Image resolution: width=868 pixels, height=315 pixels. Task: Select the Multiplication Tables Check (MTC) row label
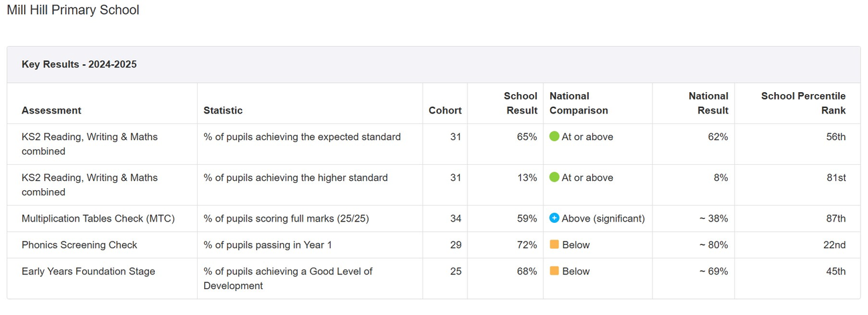97,218
